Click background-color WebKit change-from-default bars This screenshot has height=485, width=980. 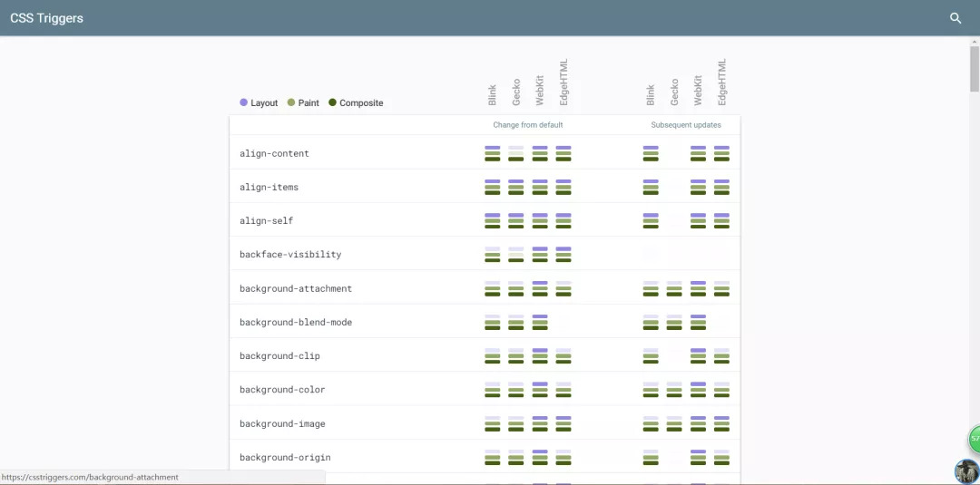[540, 390]
